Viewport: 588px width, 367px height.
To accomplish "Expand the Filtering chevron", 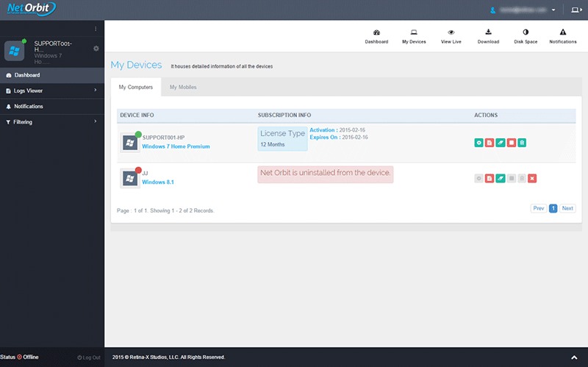I will click(96, 121).
